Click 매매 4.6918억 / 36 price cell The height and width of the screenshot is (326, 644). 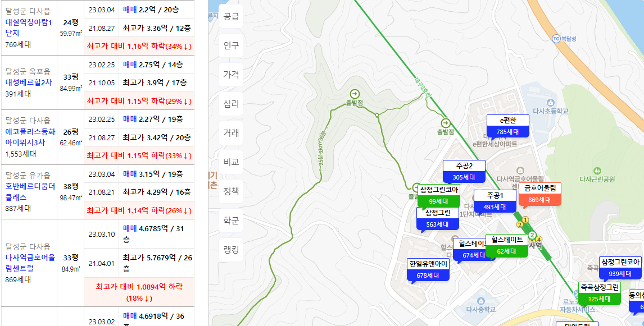(x=156, y=316)
